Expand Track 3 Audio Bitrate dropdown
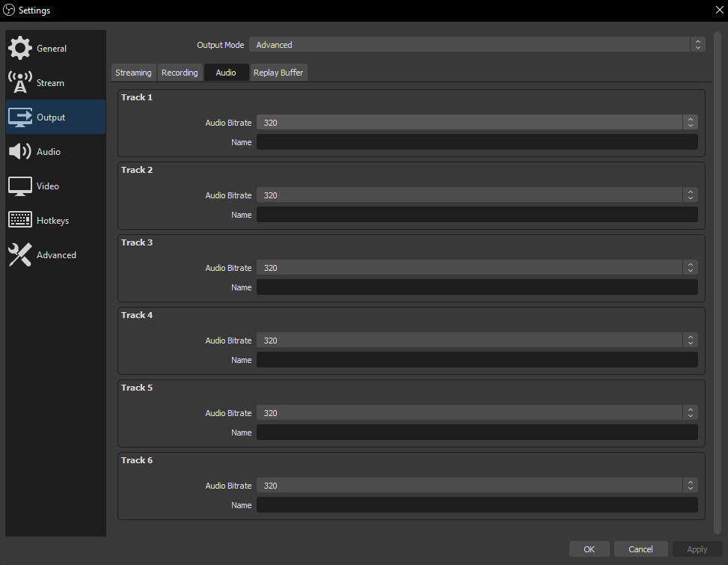The image size is (728, 565). click(x=477, y=268)
